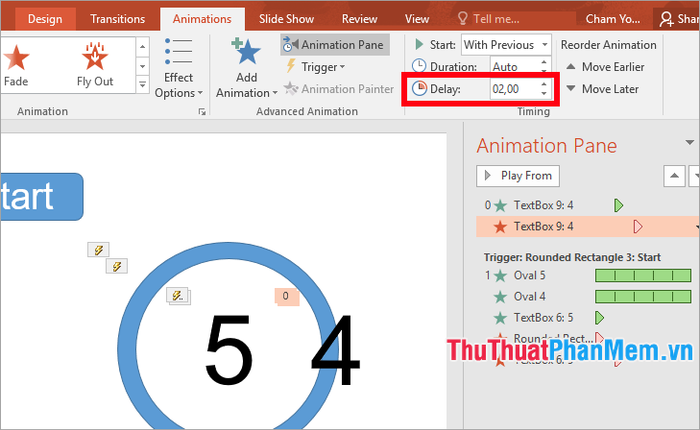This screenshot has height=430, width=700.
Task: Decrease the Delay value with down arrow
Action: pyautogui.click(x=544, y=93)
